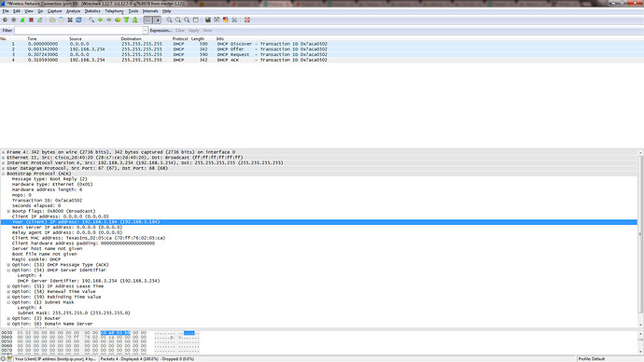Open the Telephony menu
Image resolution: width=644 pixels, height=362 pixels.
[114, 11]
